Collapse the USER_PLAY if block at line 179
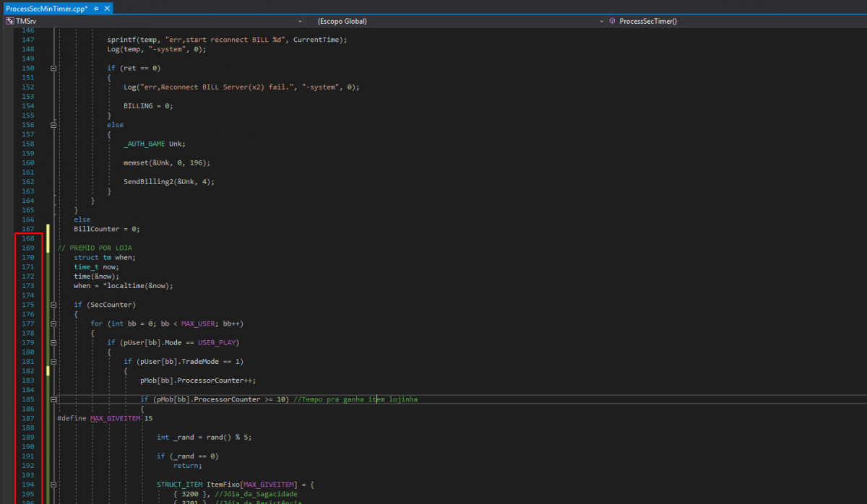 point(53,342)
